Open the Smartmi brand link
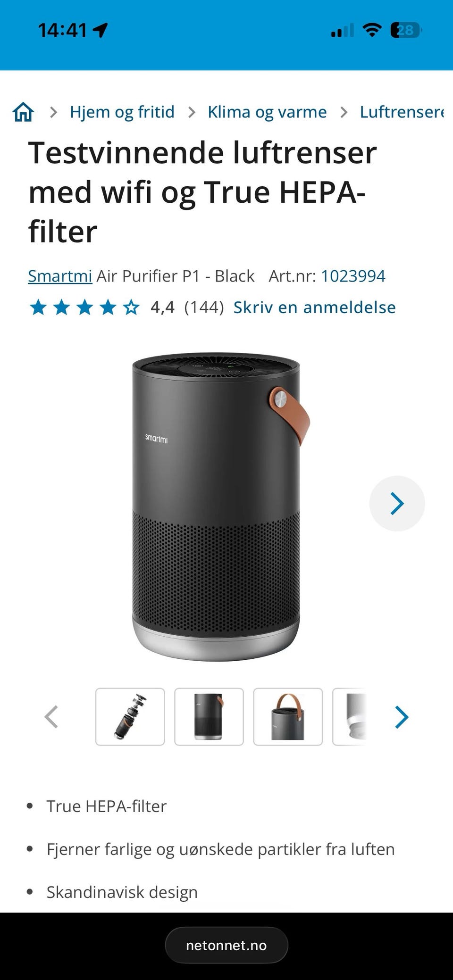 [x=60, y=276]
